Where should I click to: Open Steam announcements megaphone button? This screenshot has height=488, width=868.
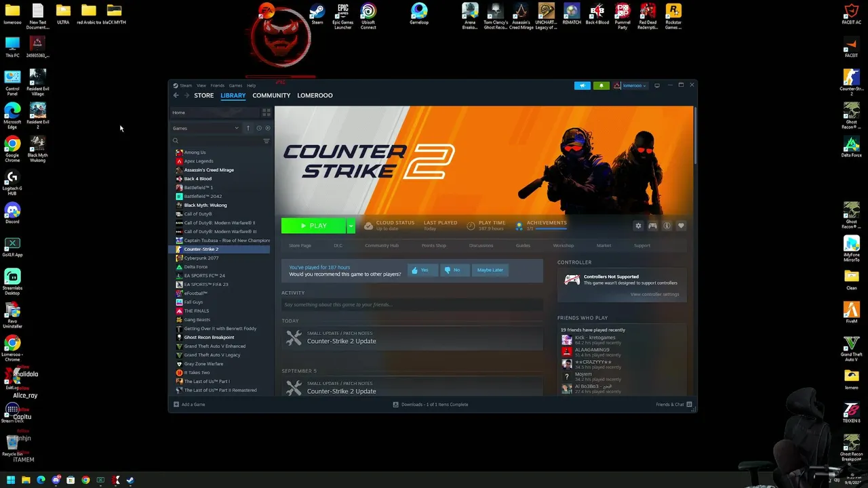(583, 85)
